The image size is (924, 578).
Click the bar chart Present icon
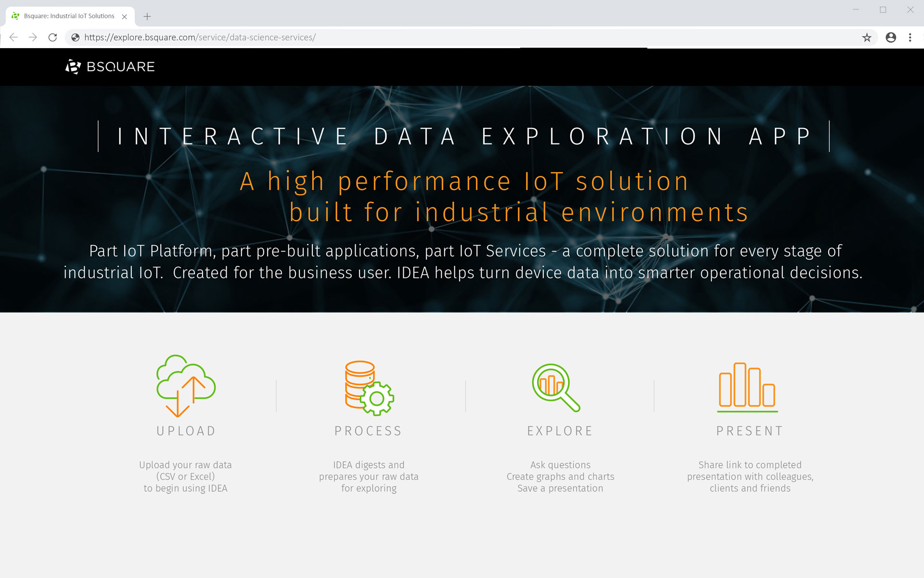tap(747, 387)
